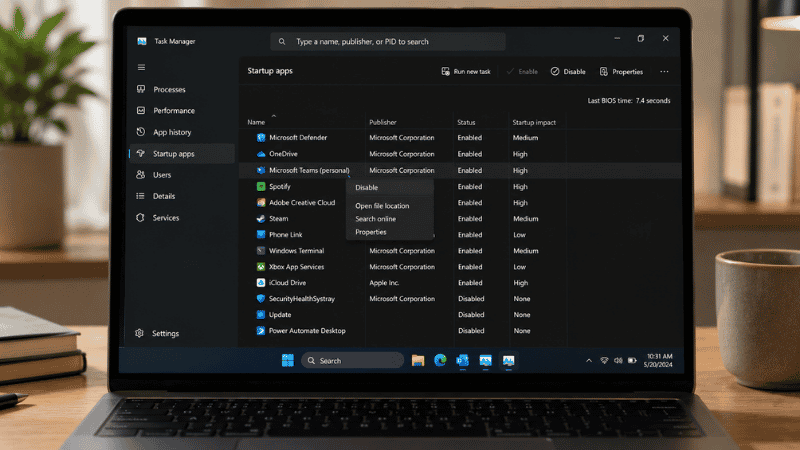Click the Microsoft Teams app icon
The width and height of the screenshot is (800, 450).
click(261, 170)
